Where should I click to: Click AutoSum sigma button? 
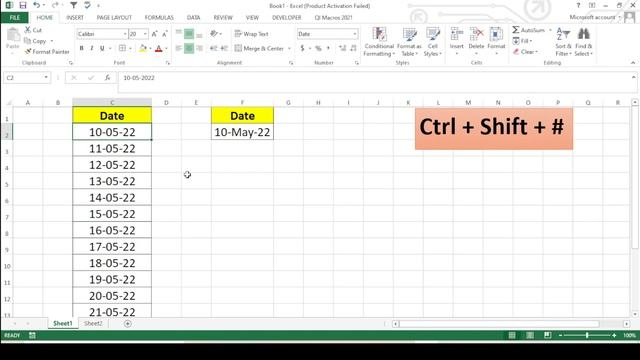pos(529,30)
